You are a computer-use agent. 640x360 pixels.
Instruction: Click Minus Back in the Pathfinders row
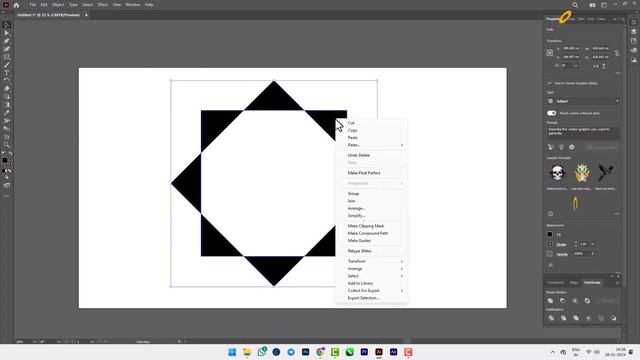click(x=613, y=318)
